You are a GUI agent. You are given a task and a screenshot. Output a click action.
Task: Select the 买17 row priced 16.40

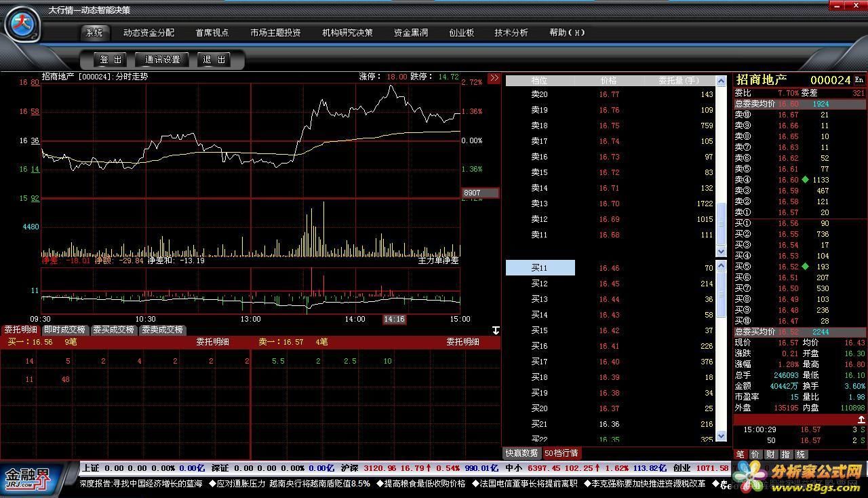tap(610, 362)
